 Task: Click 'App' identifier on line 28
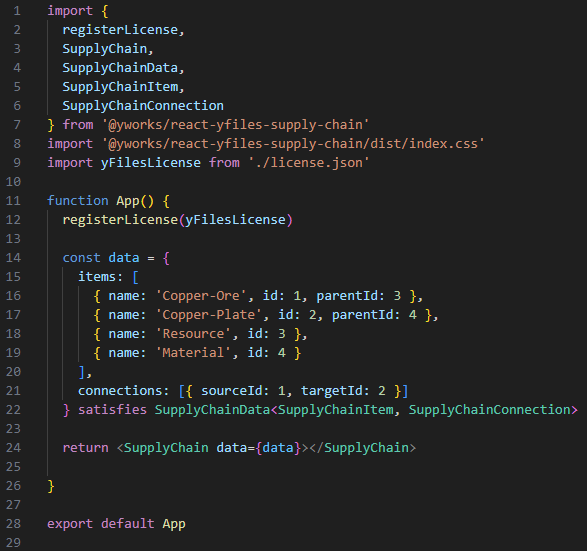pos(174,524)
